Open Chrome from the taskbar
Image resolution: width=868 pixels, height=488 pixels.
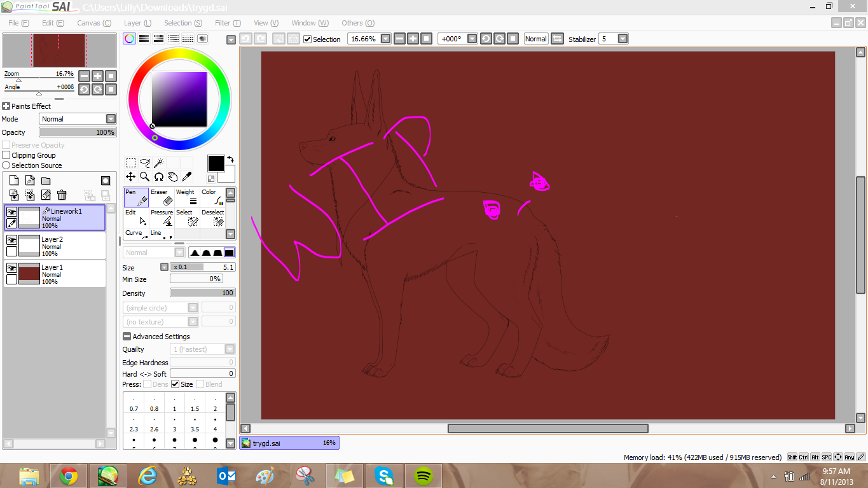pos(69,475)
